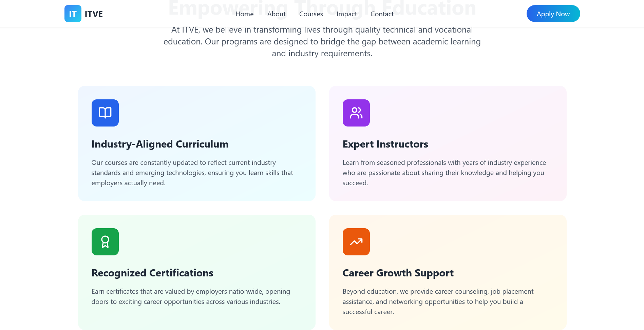The image size is (644, 330).
Task: Click the open book curriculum icon
Action: click(x=105, y=113)
